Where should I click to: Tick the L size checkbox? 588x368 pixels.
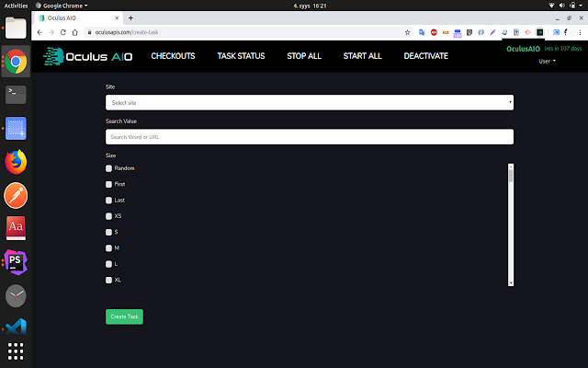point(108,264)
